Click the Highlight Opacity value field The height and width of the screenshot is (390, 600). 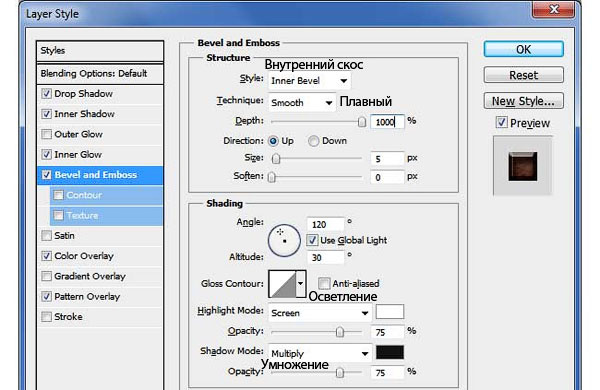tap(387, 332)
